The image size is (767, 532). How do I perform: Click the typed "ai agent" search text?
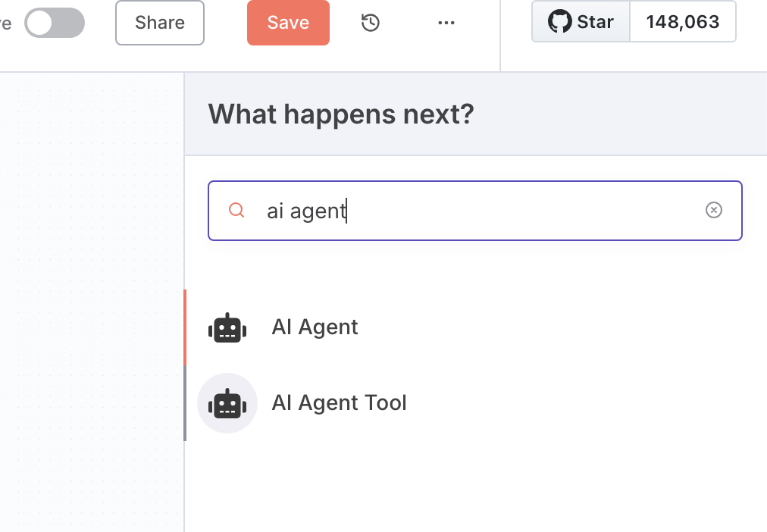306,211
